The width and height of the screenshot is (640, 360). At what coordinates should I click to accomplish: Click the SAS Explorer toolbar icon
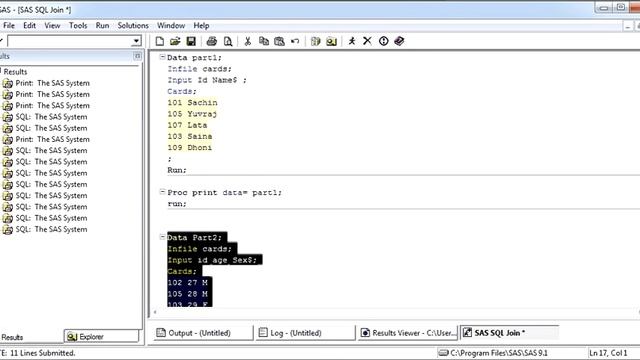pos(331,41)
